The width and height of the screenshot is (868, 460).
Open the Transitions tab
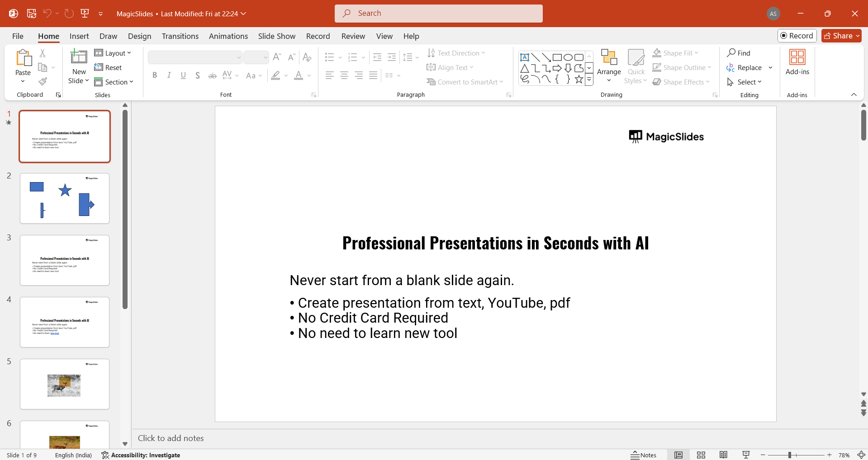click(180, 36)
